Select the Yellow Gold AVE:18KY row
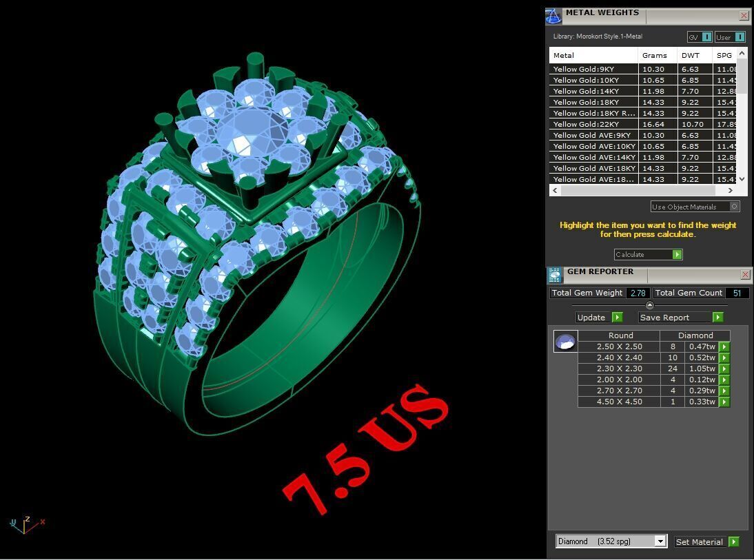This screenshot has height=560, width=754. click(x=642, y=169)
